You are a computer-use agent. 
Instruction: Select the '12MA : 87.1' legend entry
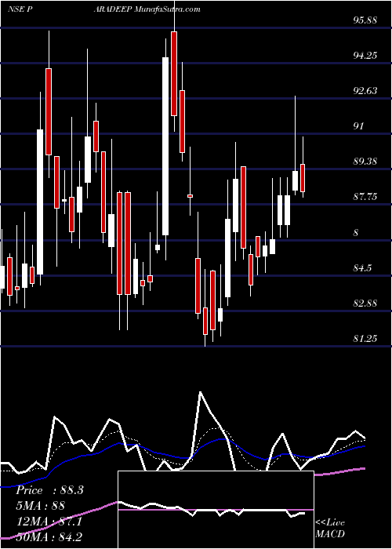click(x=49, y=521)
